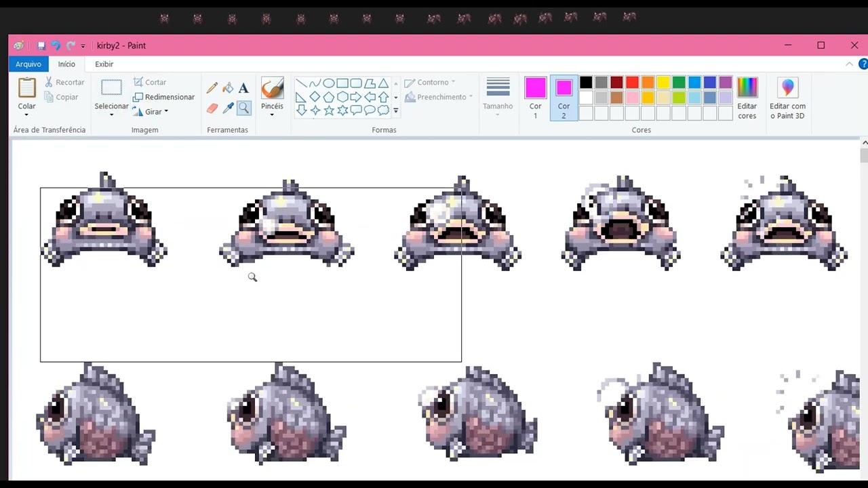Open the Pincéis brushes dropdown
868x488 pixels.
click(x=272, y=114)
